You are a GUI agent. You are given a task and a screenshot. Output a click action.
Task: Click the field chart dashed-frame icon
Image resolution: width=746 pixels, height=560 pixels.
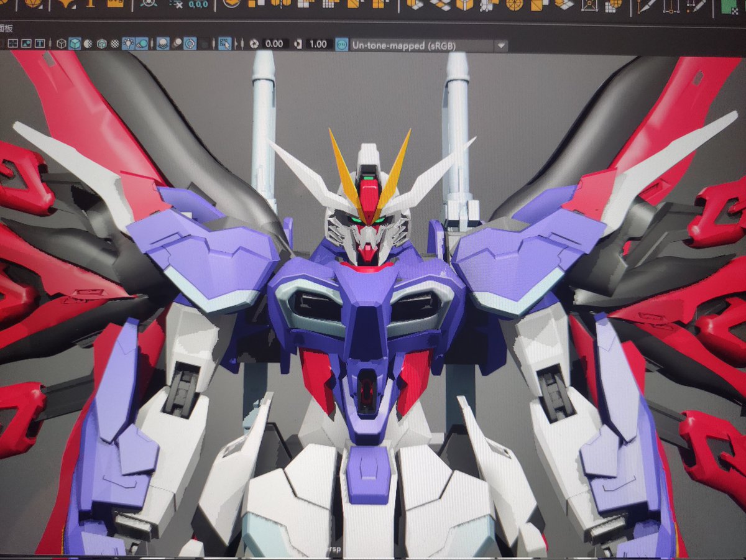(13, 44)
